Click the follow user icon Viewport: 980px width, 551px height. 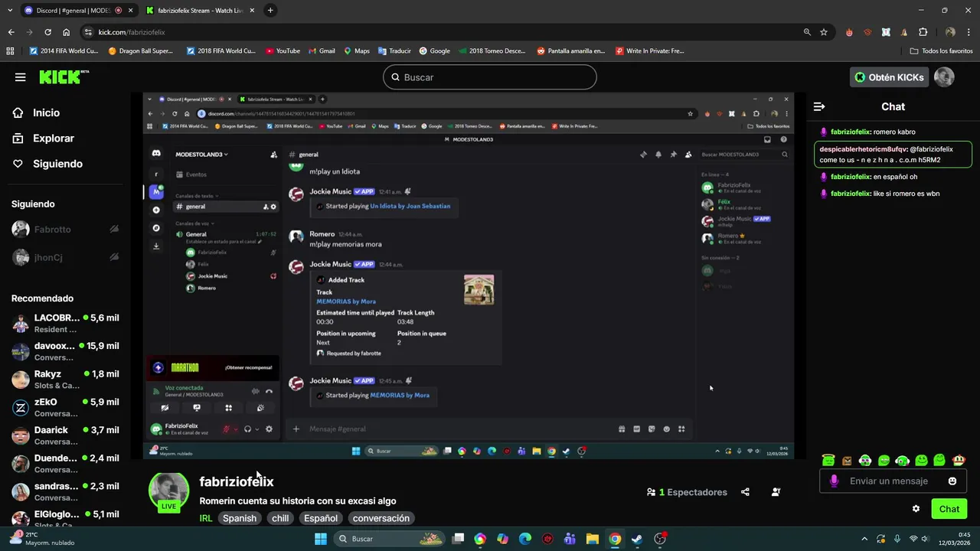coord(776,492)
